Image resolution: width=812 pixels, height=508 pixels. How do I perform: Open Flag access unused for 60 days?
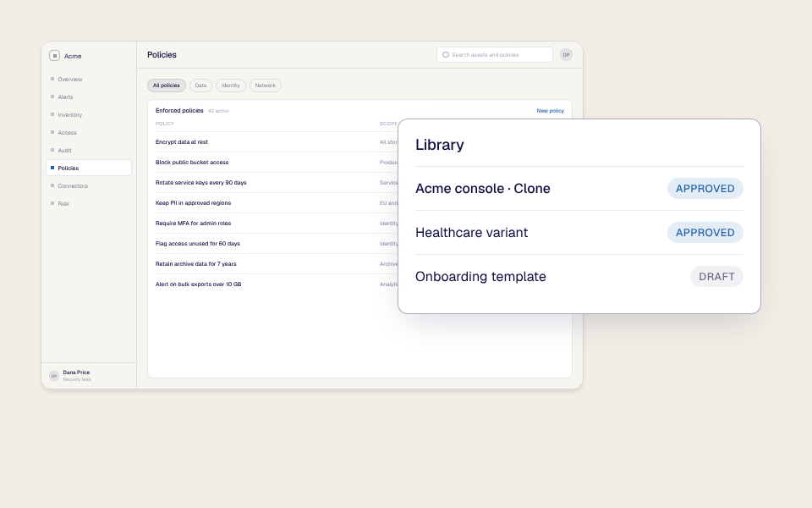point(198,244)
